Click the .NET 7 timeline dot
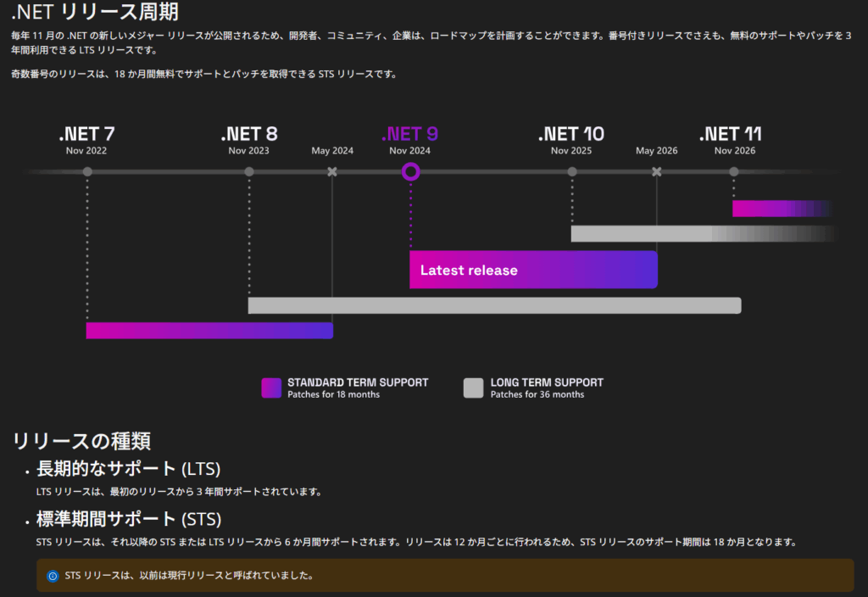Image resolution: width=868 pixels, height=597 pixels. click(x=87, y=171)
